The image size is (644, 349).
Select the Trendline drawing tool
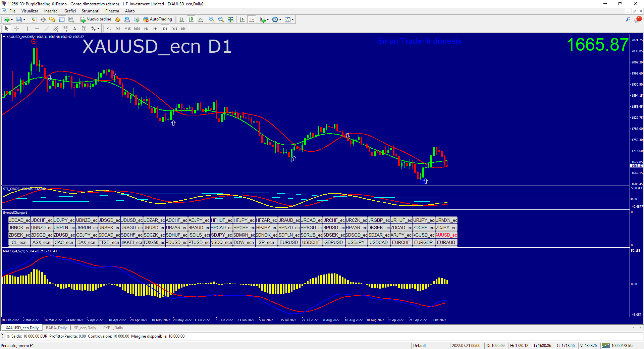tap(46, 29)
